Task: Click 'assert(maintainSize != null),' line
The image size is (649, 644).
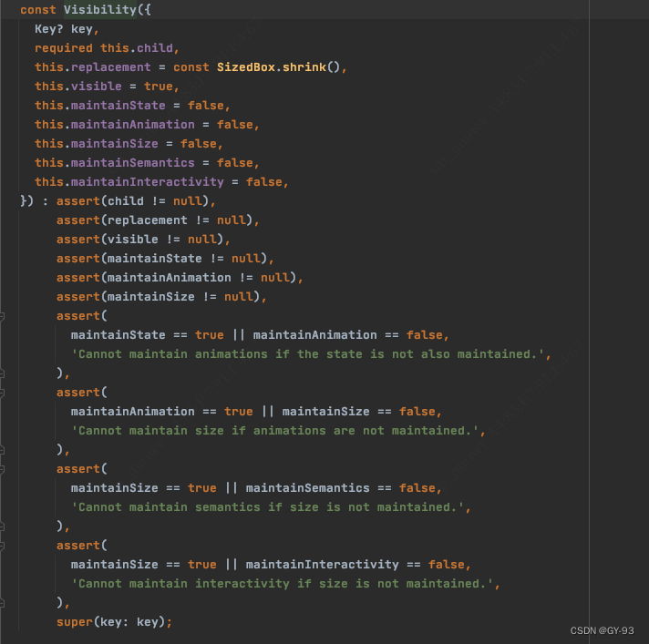Action: tap(161, 297)
